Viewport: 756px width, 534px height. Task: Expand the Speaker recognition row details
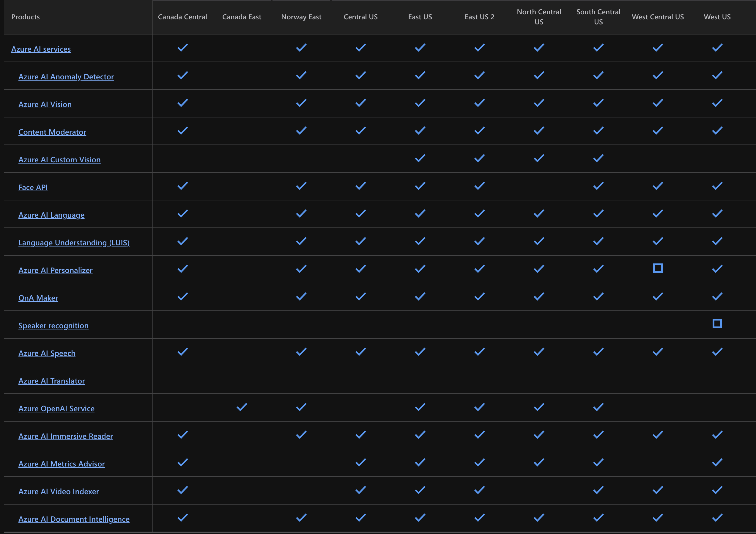click(53, 325)
